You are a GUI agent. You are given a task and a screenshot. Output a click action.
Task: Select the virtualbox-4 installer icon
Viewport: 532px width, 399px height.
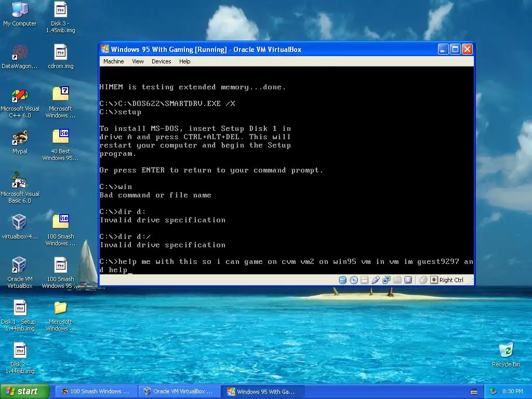point(20,227)
